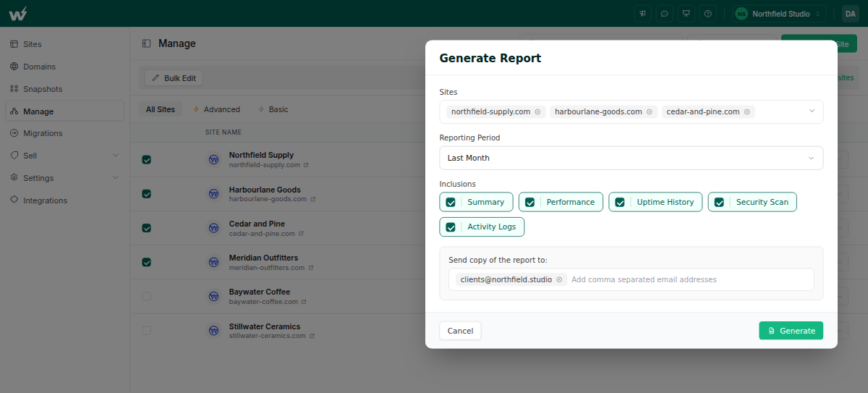Expand the Settings sidebar section

point(65,178)
